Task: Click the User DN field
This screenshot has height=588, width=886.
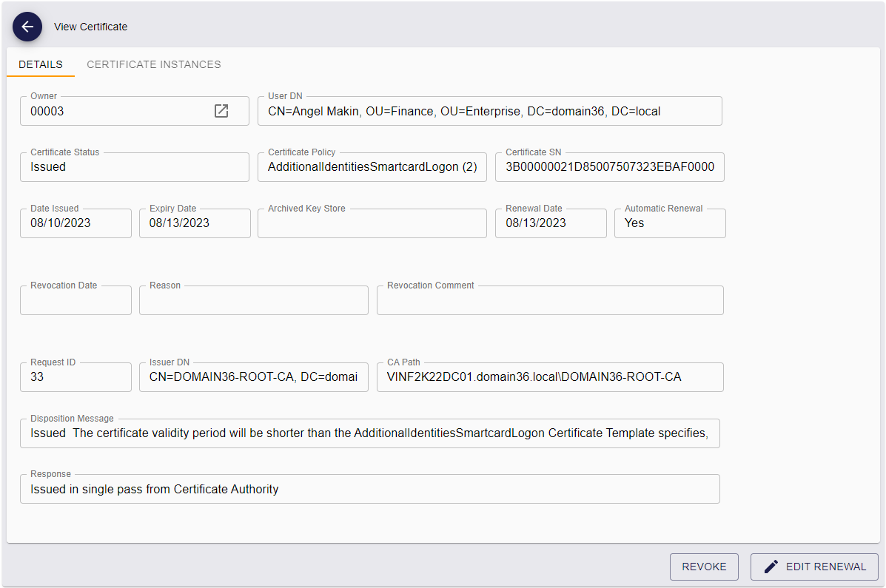Action: tap(489, 112)
